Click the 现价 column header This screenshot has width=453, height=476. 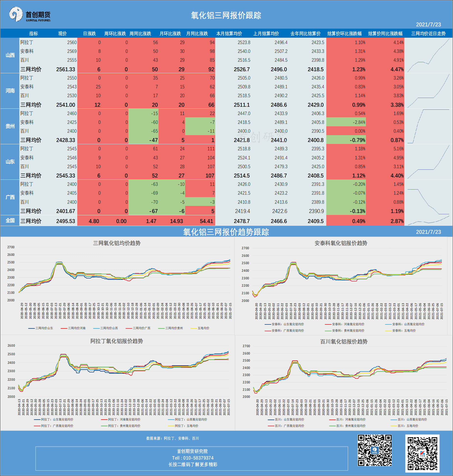pyautogui.click(x=62, y=34)
